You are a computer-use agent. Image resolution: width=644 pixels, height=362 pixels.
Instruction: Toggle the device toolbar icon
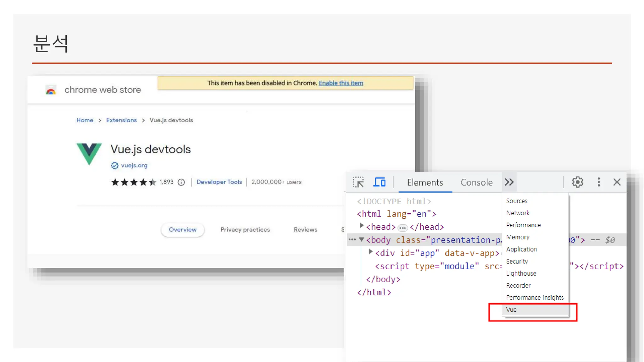coord(380,182)
